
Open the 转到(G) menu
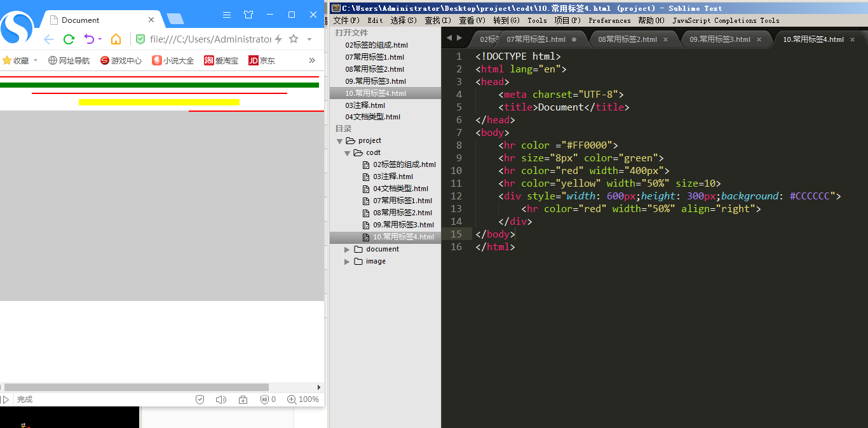tap(506, 20)
